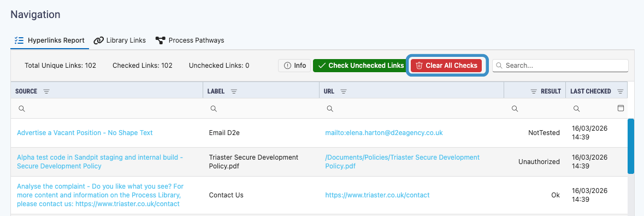The width and height of the screenshot is (644, 216).
Task: Click the Clear All Checks button
Action: click(x=446, y=66)
